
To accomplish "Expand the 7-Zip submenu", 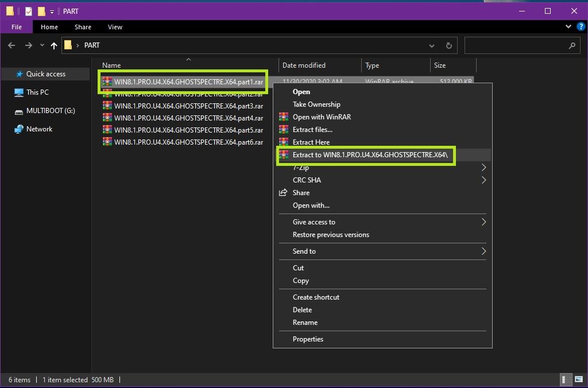I will pyautogui.click(x=483, y=167).
